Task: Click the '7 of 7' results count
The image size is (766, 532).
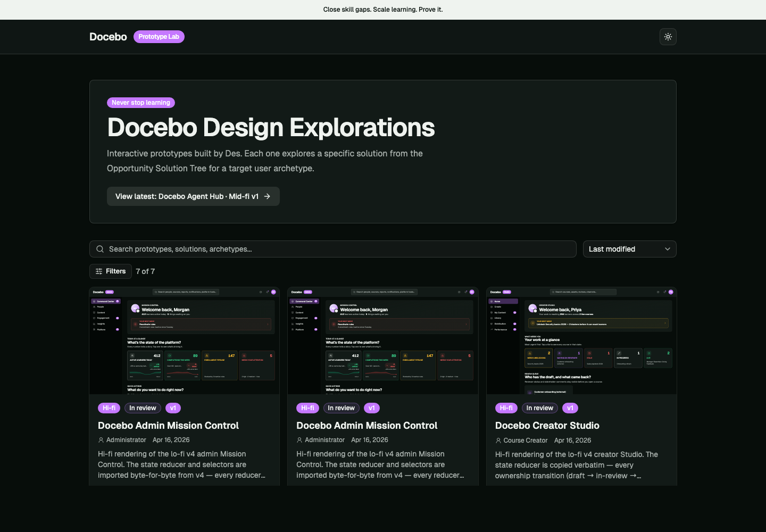Action: [145, 271]
